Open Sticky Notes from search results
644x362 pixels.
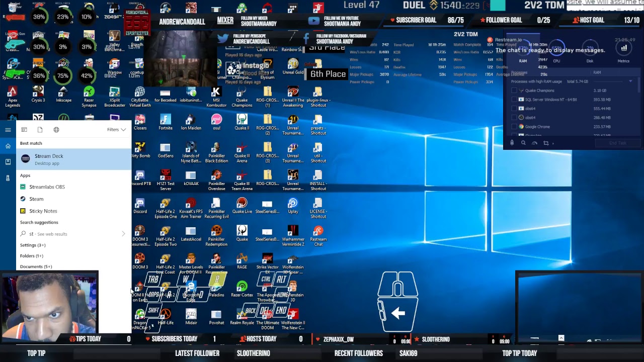(74, 211)
